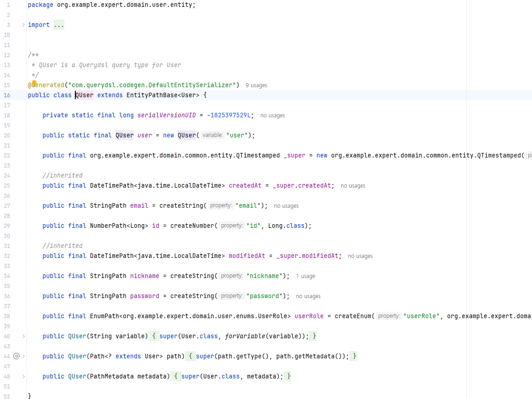Click the "@" annotation gutter icon on line 44
This screenshot has width=532, height=399.
(16, 356)
